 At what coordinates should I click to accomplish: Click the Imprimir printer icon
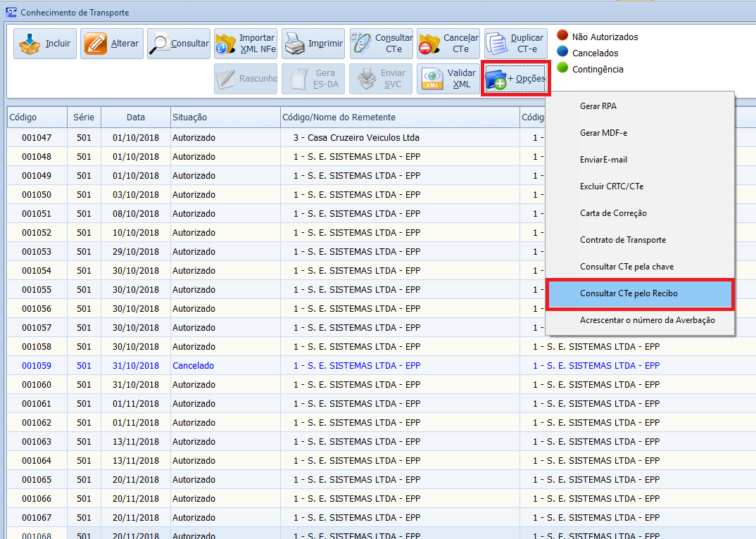[294, 44]
